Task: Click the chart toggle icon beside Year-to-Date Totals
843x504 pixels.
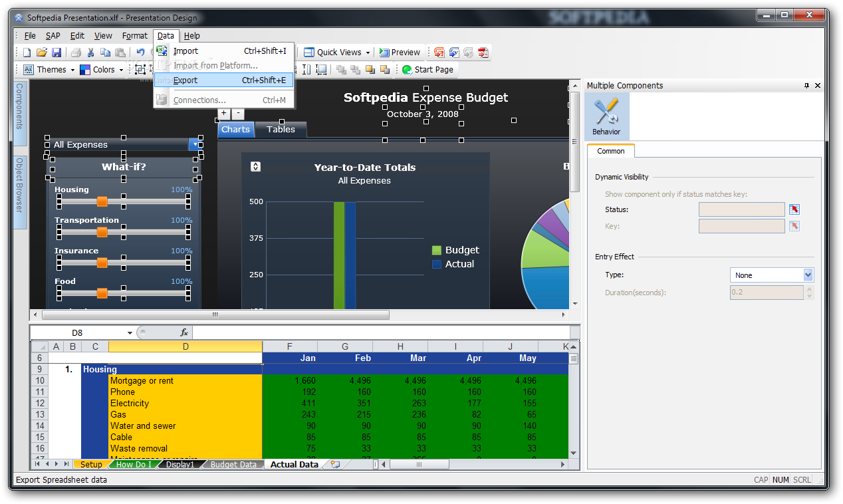Action: (x=256, y=167)
